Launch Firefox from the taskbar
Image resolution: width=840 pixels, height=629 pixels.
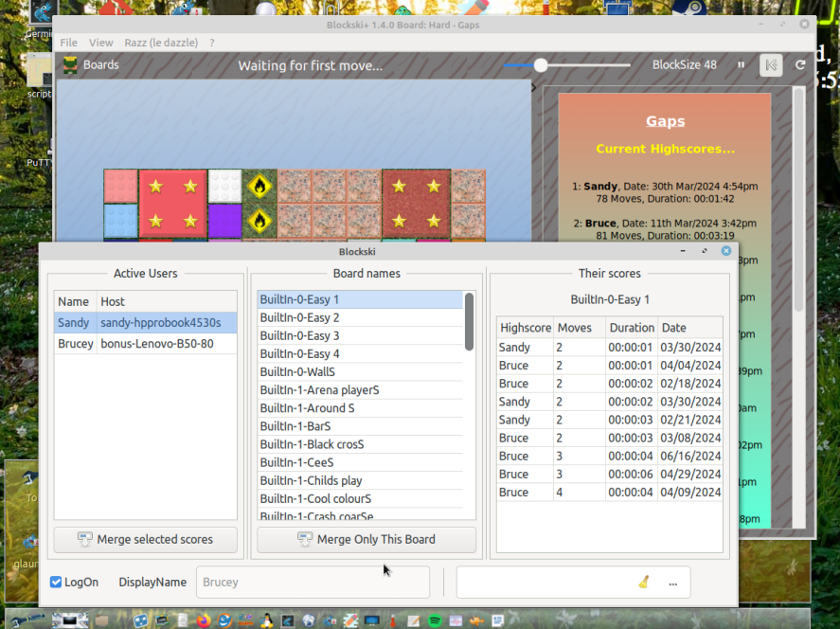click(204, 620)
